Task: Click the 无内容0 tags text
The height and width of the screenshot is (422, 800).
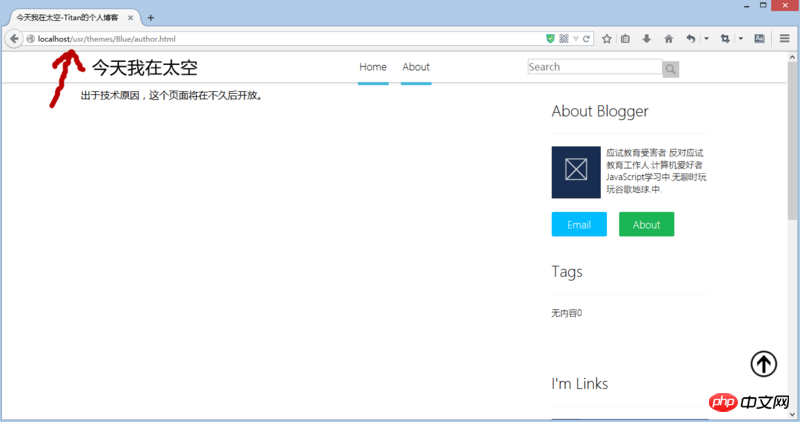Action: coord(566,313)
